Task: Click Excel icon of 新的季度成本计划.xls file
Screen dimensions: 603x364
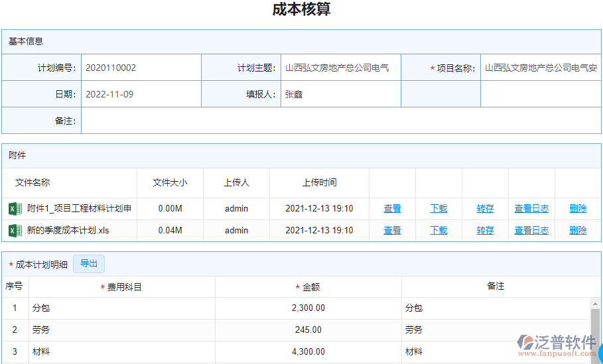Action: (x=15, y=231)
